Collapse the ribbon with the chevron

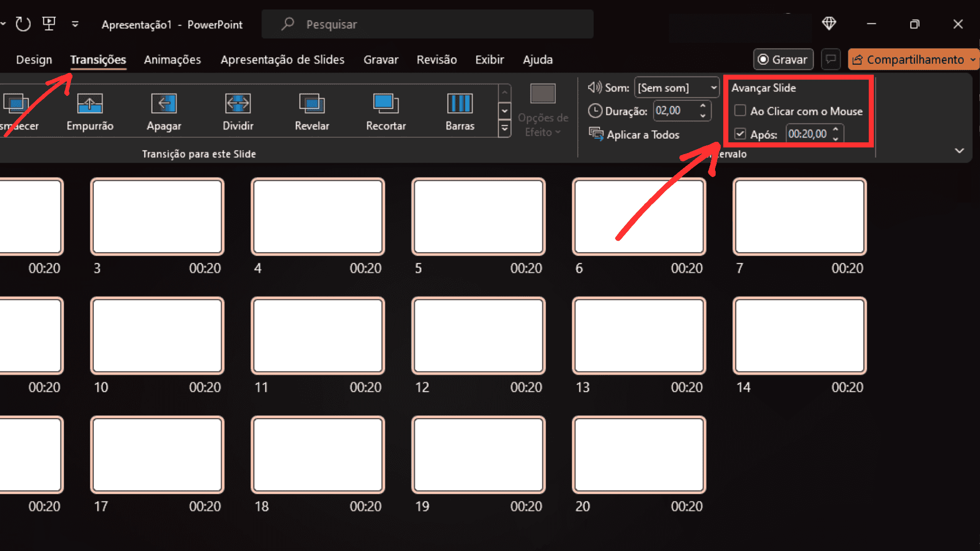(960, 151)
